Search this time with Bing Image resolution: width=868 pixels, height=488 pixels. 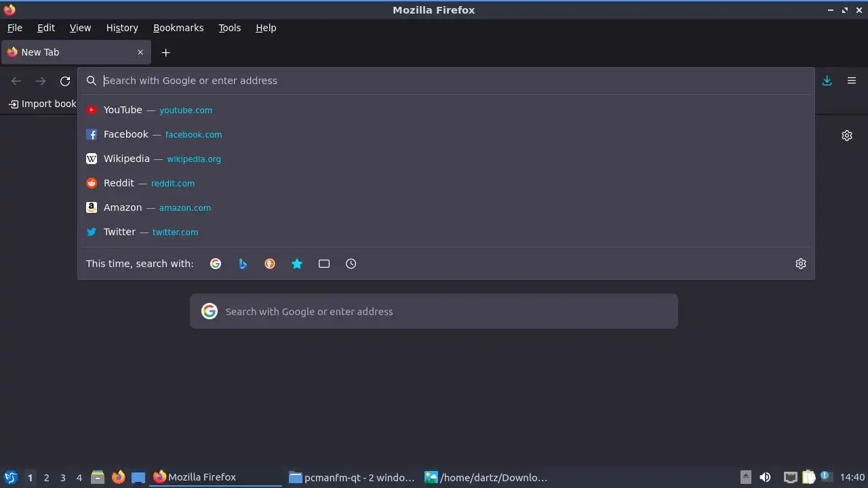(x=243, y=264)
